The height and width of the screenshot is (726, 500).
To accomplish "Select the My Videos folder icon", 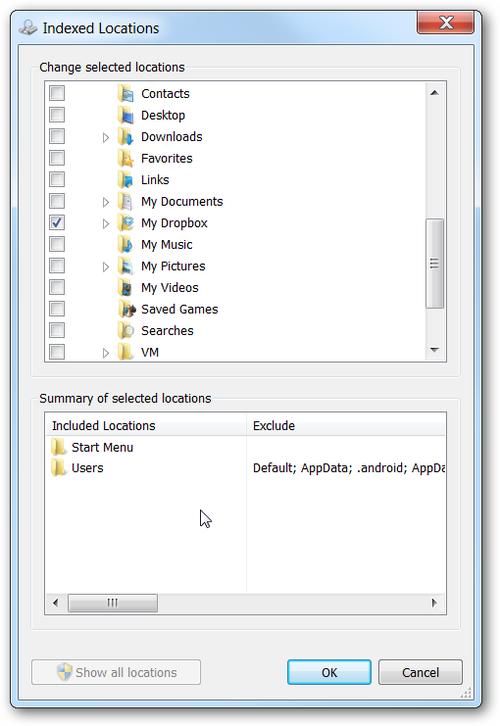I will [x=126, y=288].
